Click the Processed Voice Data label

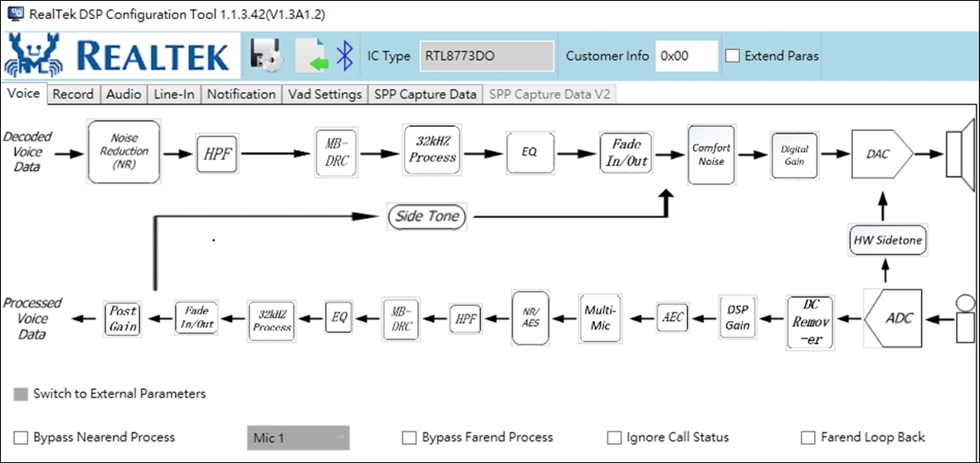click(32, 319)
